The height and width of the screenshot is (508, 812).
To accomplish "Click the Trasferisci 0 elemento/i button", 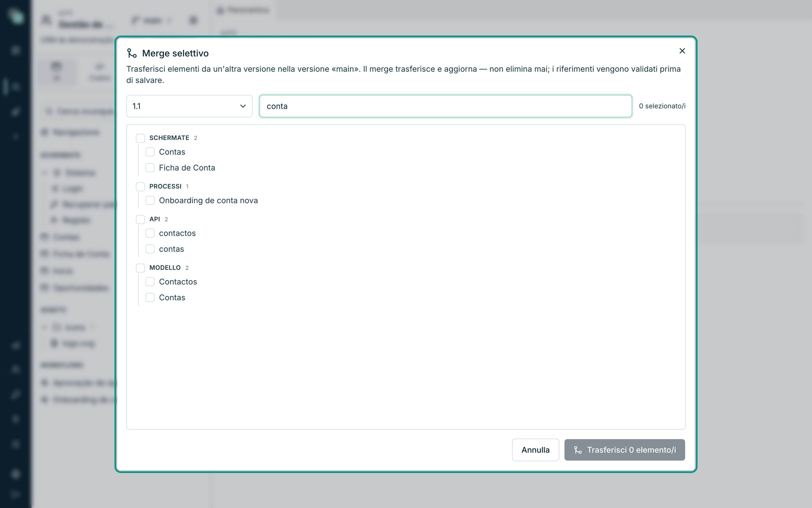I will 625,450.
